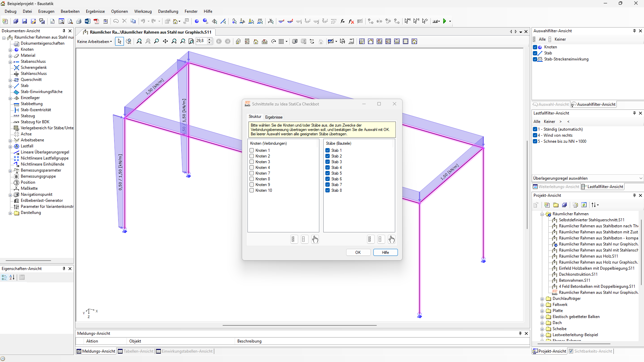
Task: Click the alphabetical sort icon in Eigenschaften-Ansicht
Action: tap(12, 277)
